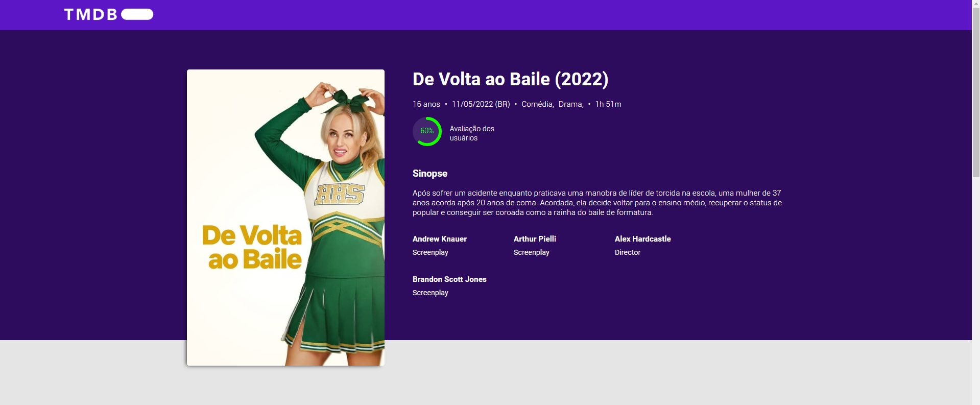Open the De Volta ao Baile poster

click(285, 218)
